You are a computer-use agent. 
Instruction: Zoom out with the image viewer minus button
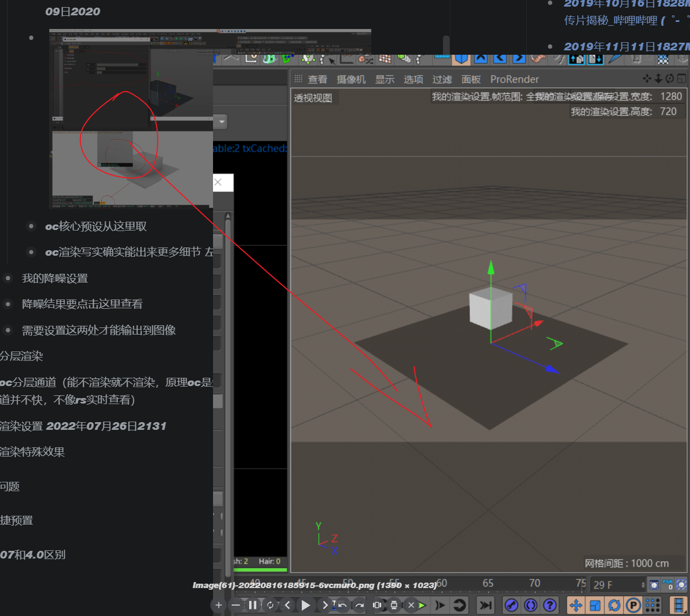tap(235, 605)
